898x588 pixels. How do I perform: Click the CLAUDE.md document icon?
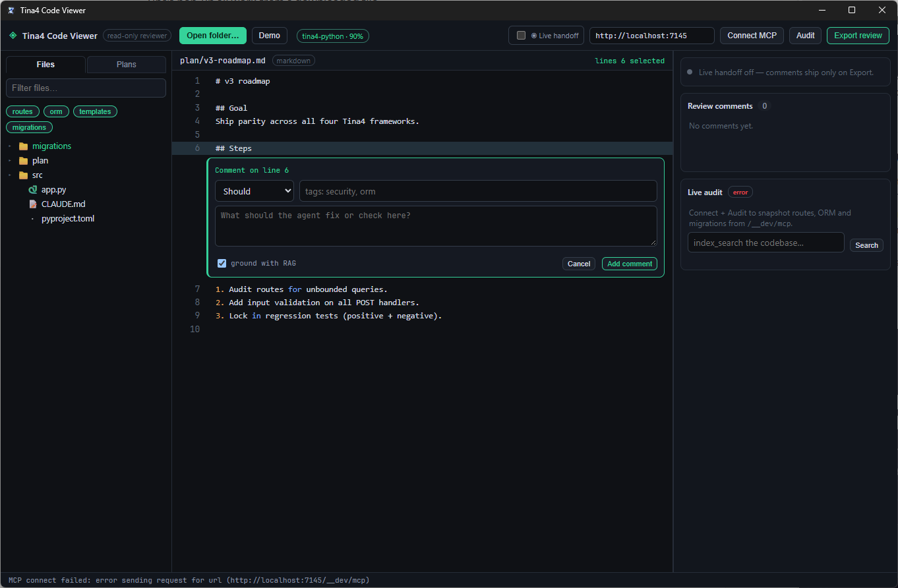pyautogui.click(x=32, y=204)
